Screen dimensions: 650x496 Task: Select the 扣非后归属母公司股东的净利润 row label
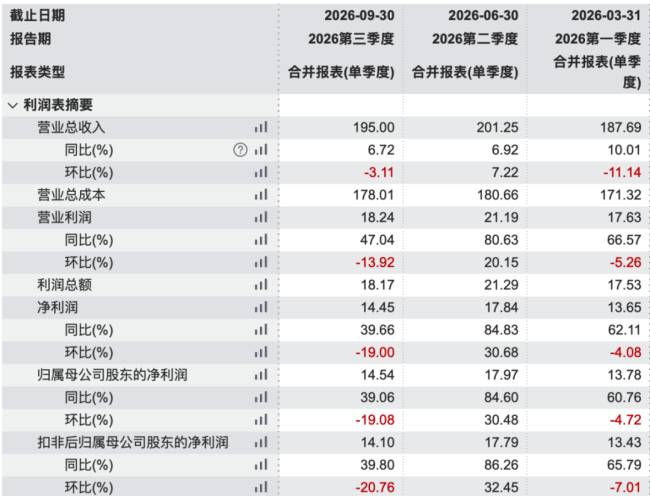pyautogui.click(x=133, y=442)
